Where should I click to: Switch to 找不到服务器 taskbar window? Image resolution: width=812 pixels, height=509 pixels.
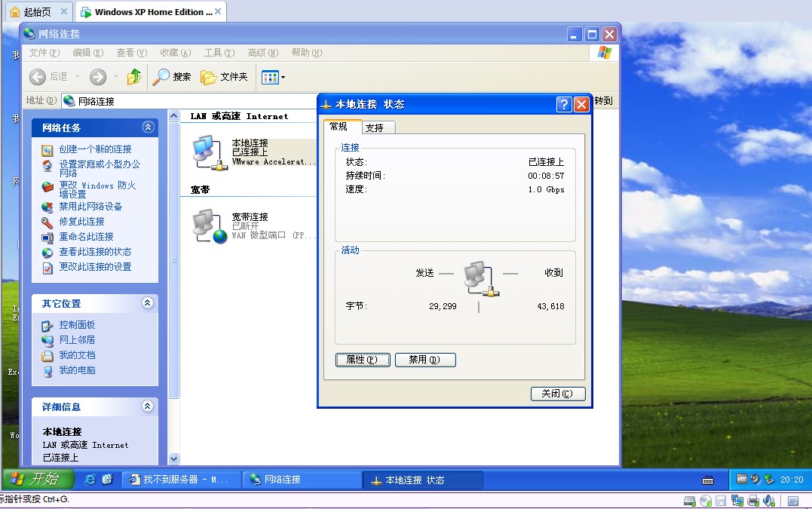(181, 480)
